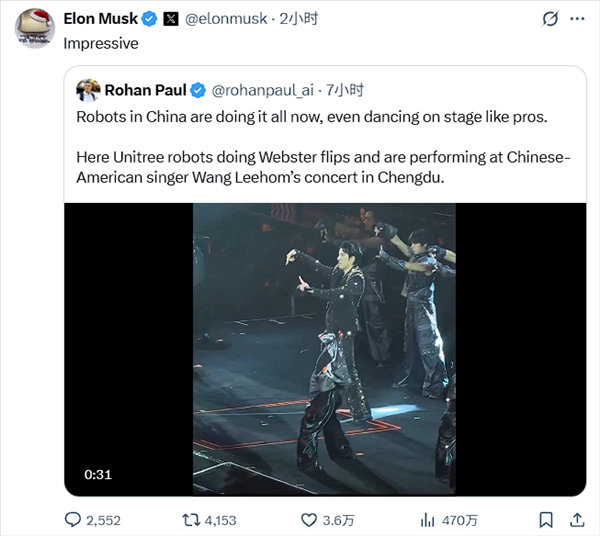Click the Grok explain icon
The image size is (600, 536).
(549, 19)
